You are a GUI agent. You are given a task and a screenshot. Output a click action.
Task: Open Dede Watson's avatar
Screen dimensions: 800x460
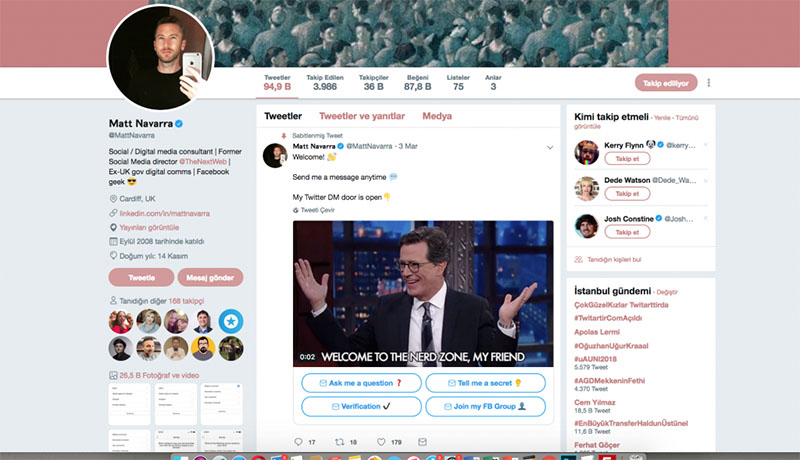pyautogui.click(x=587, y=188)
